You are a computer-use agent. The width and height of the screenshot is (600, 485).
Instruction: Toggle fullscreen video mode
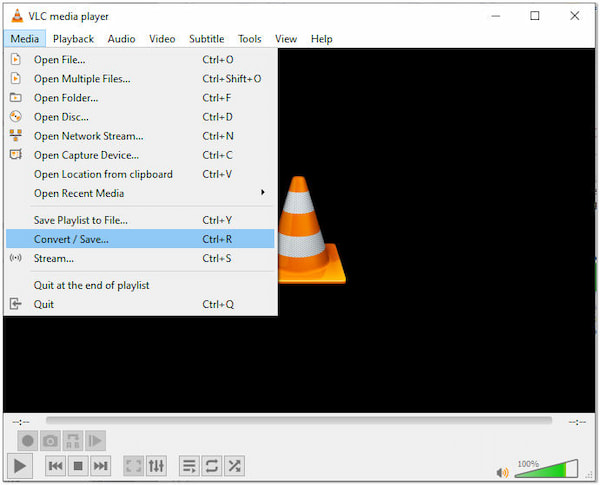[134, 466]
